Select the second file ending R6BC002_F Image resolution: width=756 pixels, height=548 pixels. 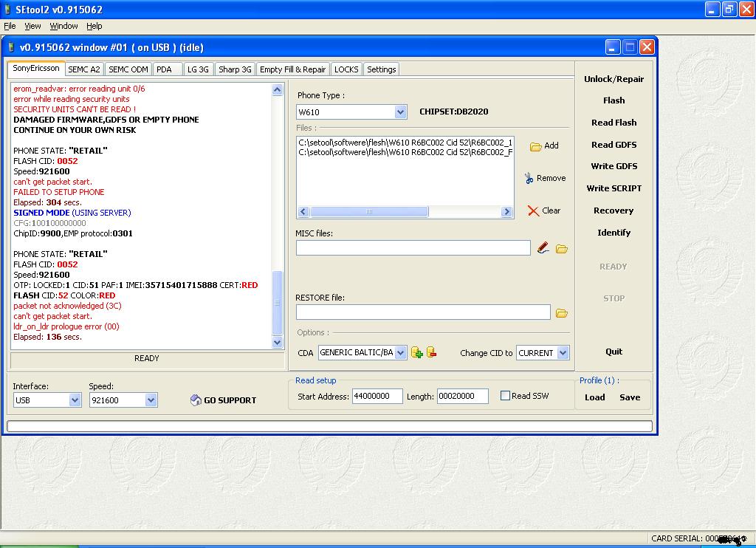pyautogui.click(x=405, y=152)
